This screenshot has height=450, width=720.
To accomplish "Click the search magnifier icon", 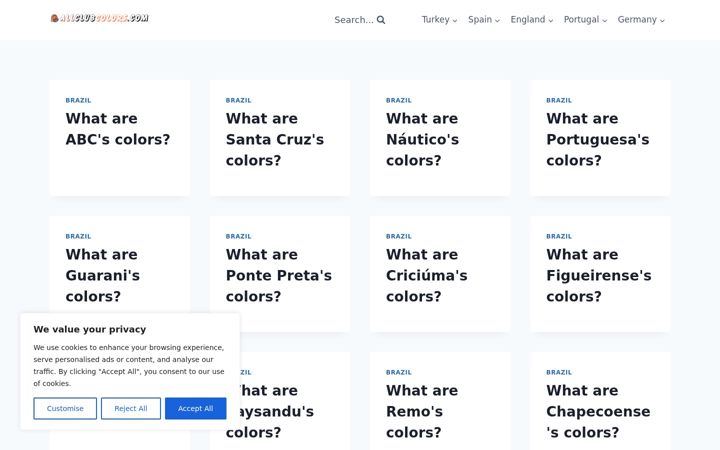I will click(x=381, y=20).
